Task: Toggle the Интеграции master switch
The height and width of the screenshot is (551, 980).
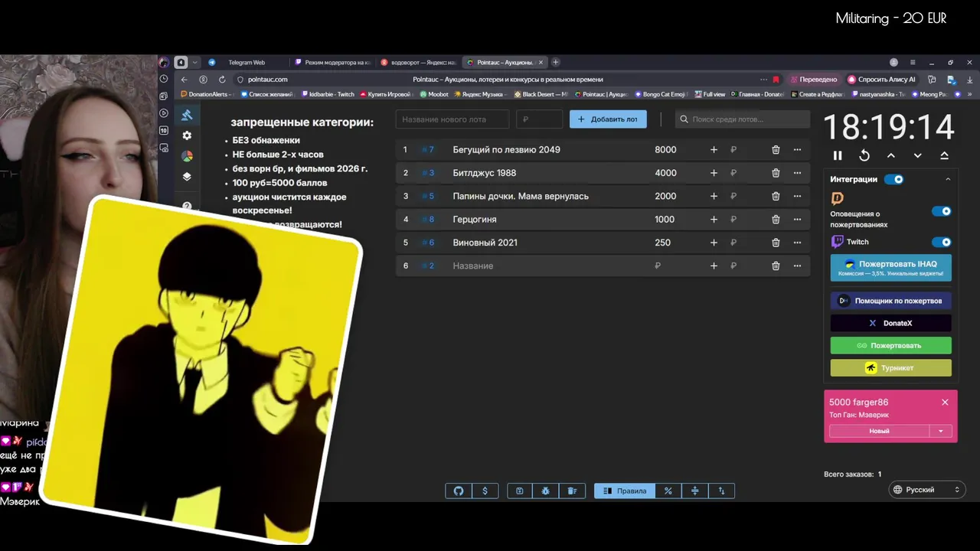Action: point(893,179)
